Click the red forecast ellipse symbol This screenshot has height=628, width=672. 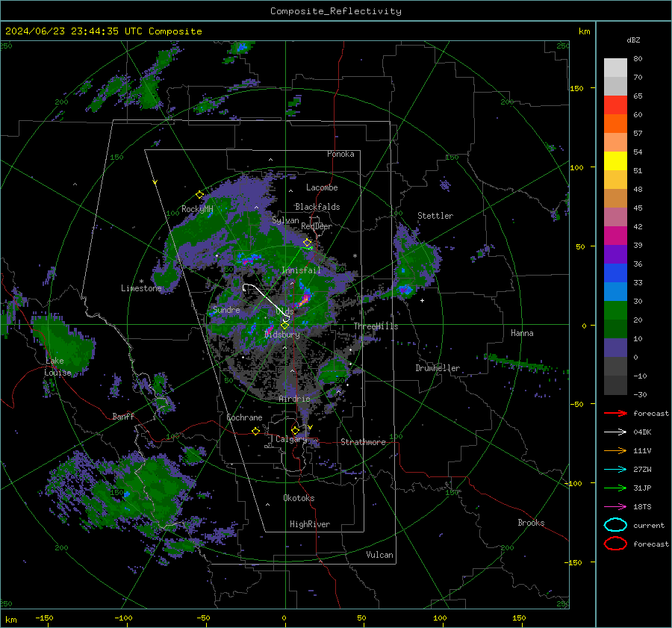(x=615, y=544)
